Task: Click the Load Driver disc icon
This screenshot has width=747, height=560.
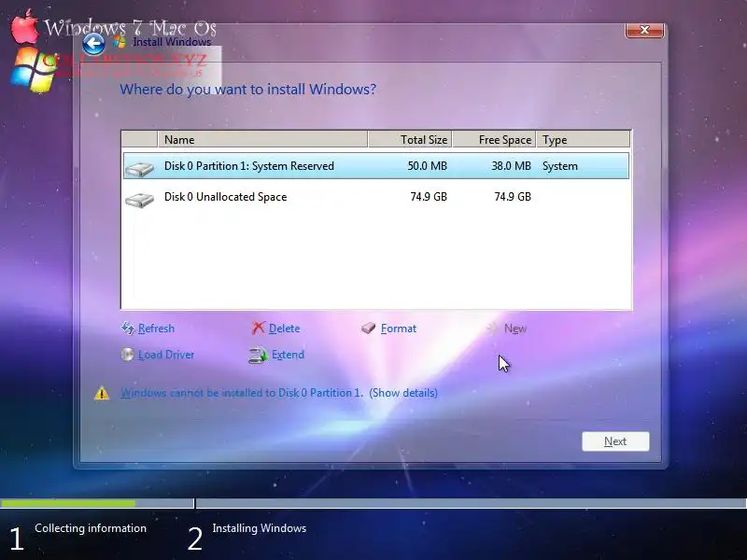Action: coord(127,355)
